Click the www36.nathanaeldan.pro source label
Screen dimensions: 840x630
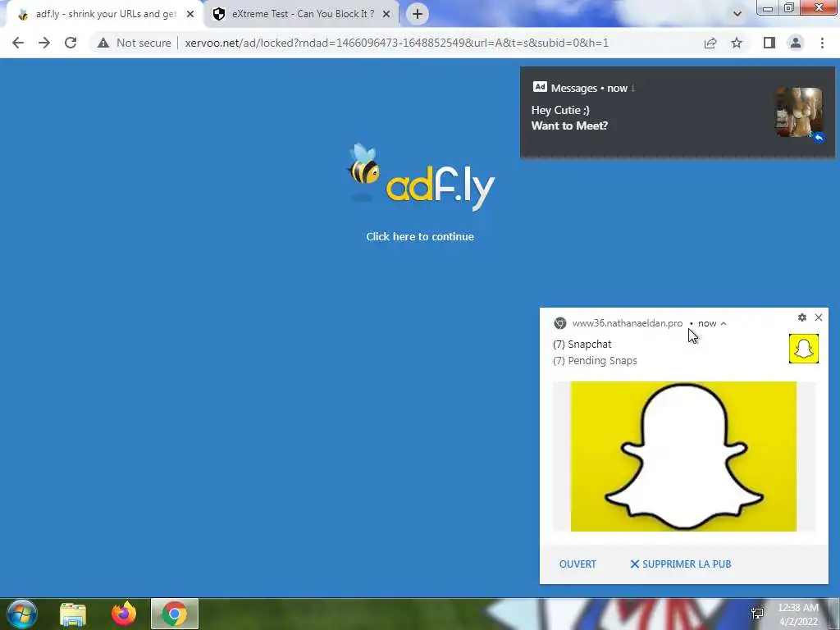[628, 323]
